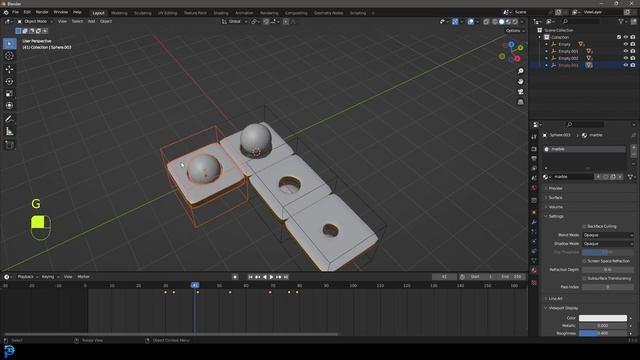The image size is (640, 360).
Task: Open the Edit menu
Action: point(27,12)
